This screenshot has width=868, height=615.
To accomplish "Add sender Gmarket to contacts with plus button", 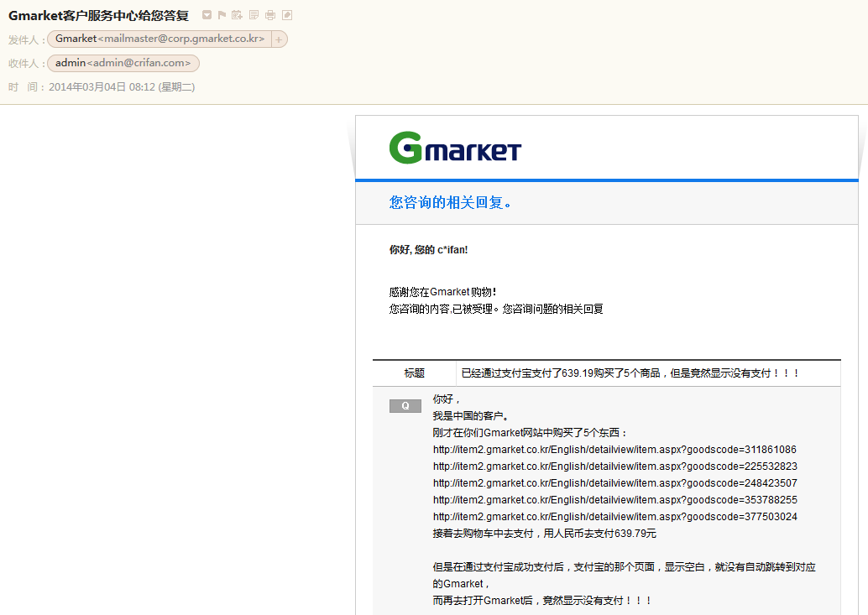I will coord(279,39).
